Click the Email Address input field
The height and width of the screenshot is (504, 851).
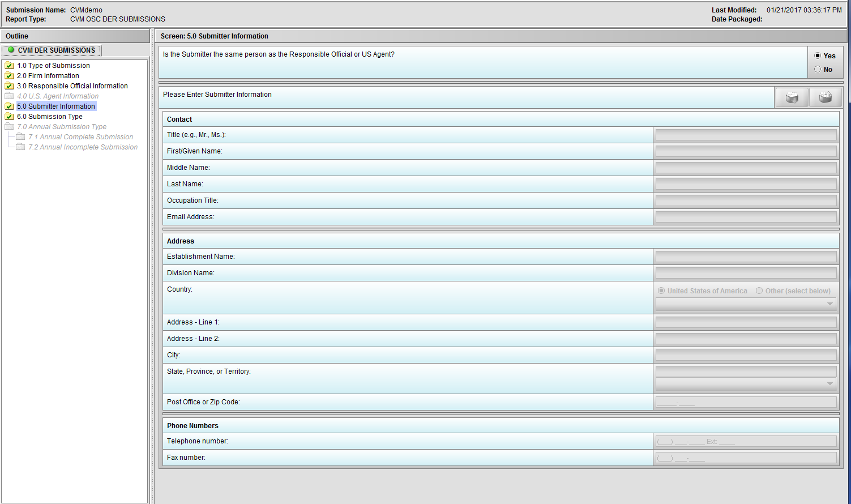tap(746, 217)
